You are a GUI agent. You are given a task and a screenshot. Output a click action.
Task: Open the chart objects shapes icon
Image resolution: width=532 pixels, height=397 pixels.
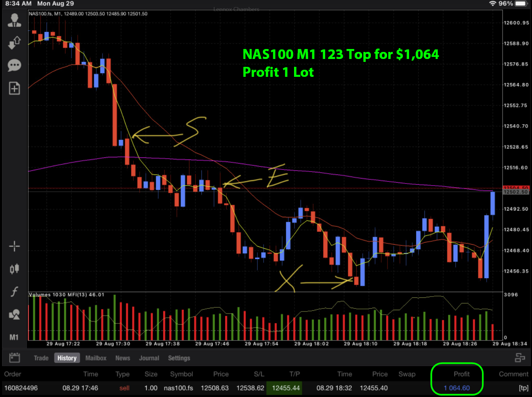(x=14, y=314)
